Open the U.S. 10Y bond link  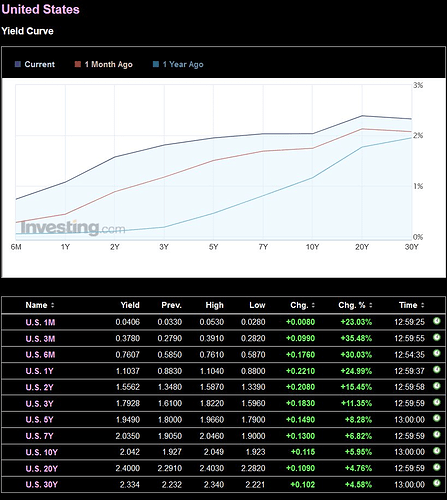pyautogui.click(x=42, y=452)
